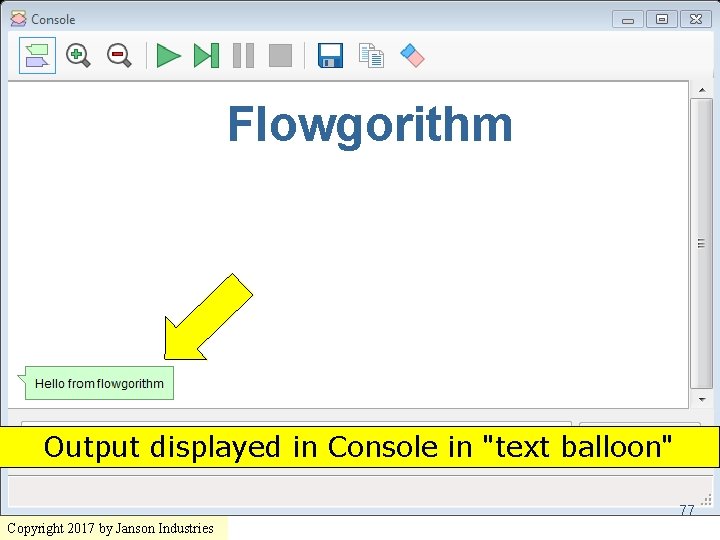Clear the console with the eraser icon
This screenshot has width=720, height=540.
click(412, 56)
